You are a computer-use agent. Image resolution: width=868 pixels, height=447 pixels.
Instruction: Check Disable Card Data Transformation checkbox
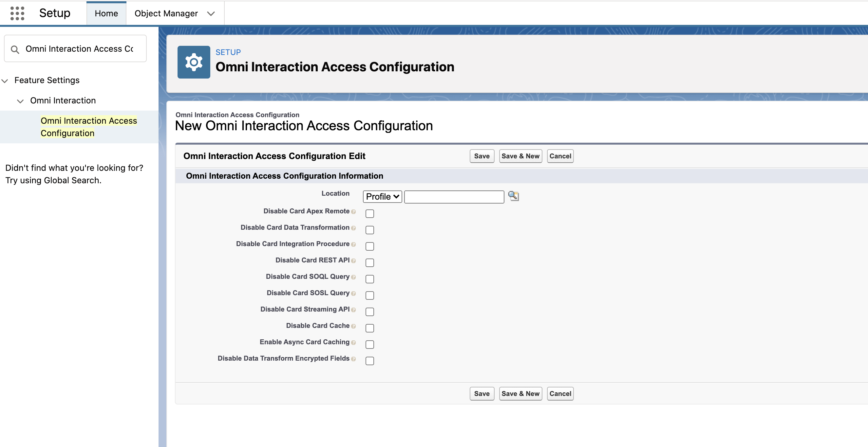click(x=370, y=230)
